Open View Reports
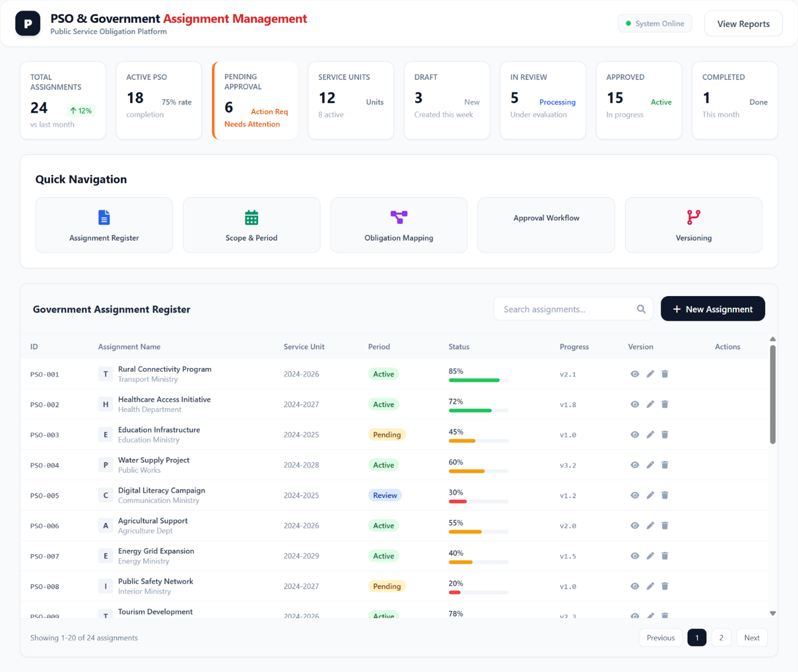This screenshot has height=672, width=798. point(743,24)
